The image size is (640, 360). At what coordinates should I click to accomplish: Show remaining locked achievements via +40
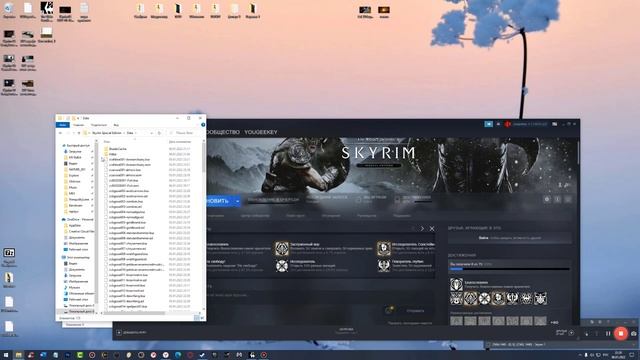(x=554, y=322)
